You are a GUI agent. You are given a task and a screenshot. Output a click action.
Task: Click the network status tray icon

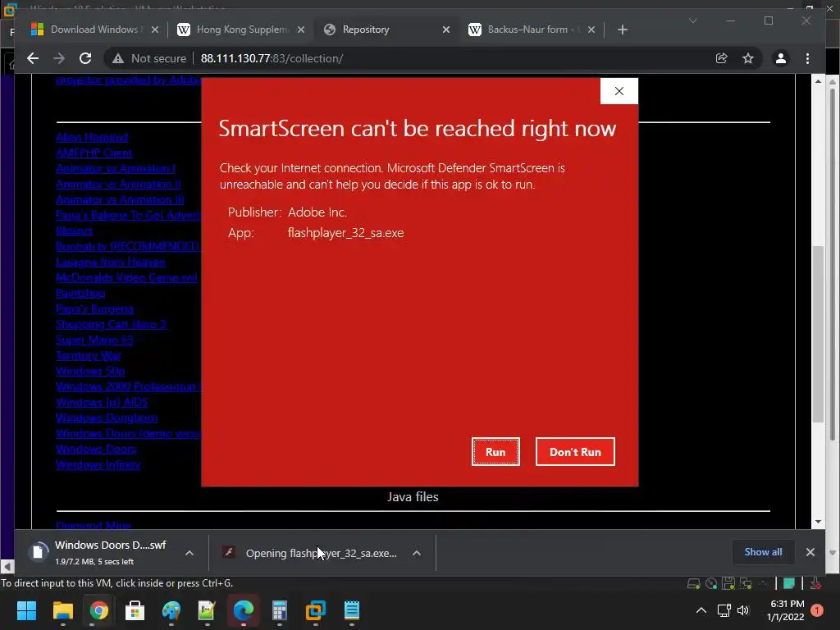724,610
